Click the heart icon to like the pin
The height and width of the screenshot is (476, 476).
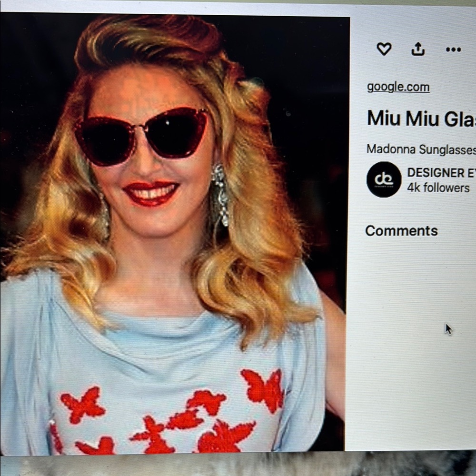click(x=384, y=49)
